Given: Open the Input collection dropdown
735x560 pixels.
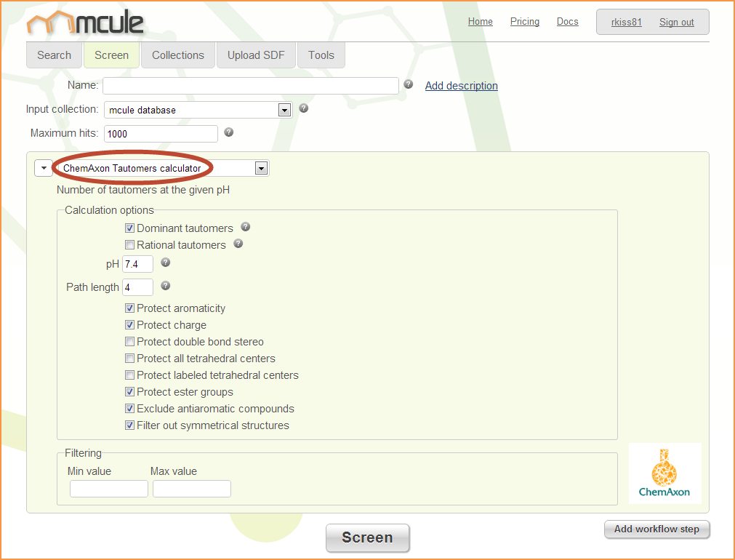Looking at the screenshot, I should click(x=285, y=110).
